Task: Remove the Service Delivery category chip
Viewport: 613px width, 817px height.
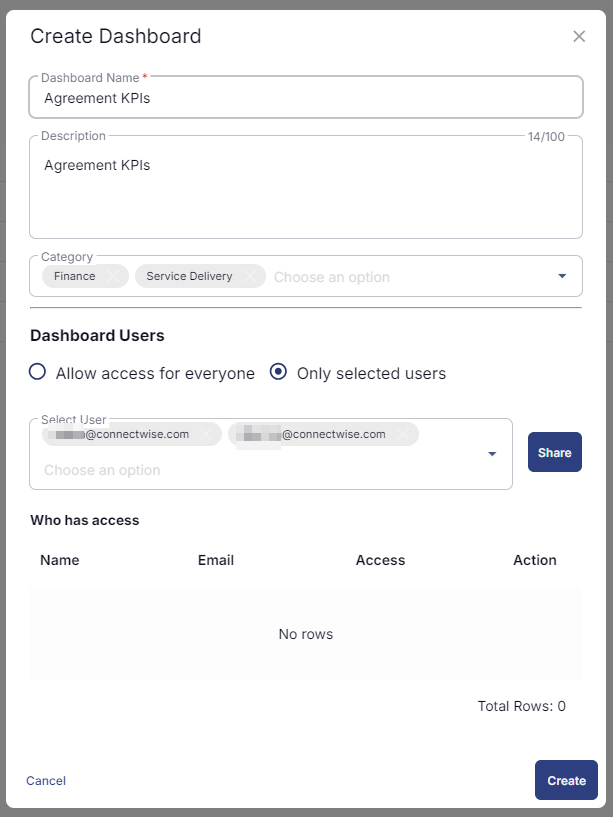Action: point(250,276)
